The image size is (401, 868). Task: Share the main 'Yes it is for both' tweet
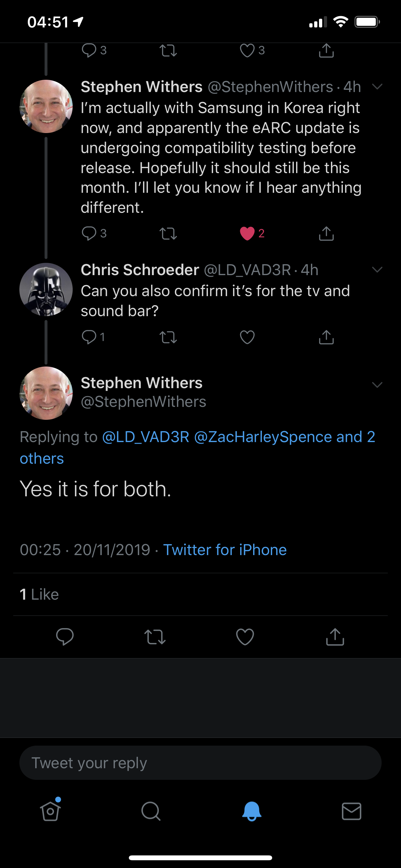click(334, 637)
